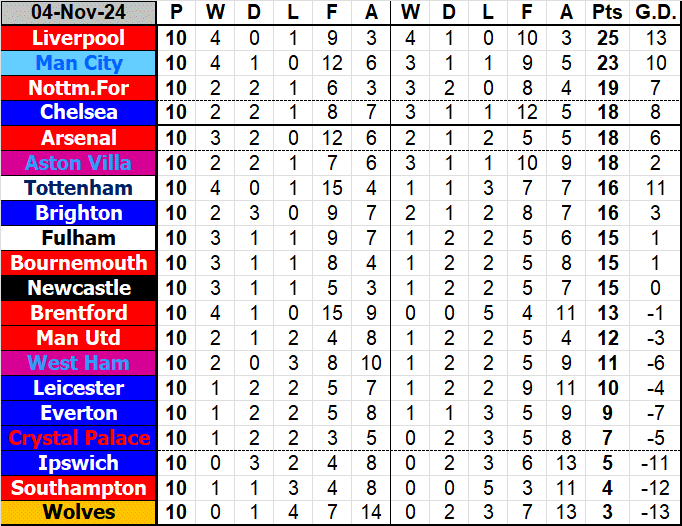Click the 04-Nov-24 date header cell
This screenshot has width=682, height=526.
pos(79,13)
